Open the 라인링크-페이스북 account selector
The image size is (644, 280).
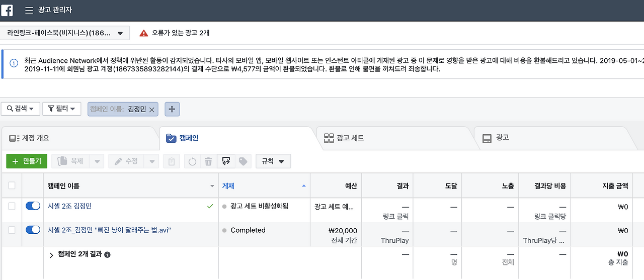[x=65, y=33]
